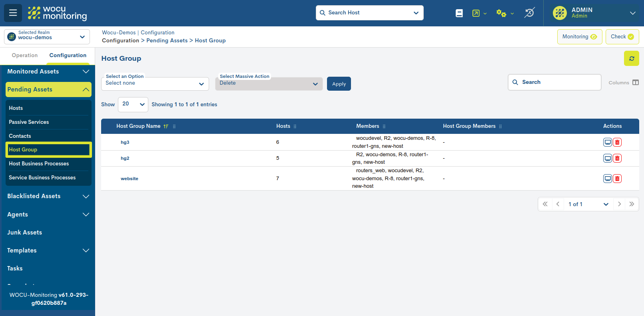The width and height of the screenshot is (644, 316).
Task: Select Host Group menu item
Action: (48, 150)
